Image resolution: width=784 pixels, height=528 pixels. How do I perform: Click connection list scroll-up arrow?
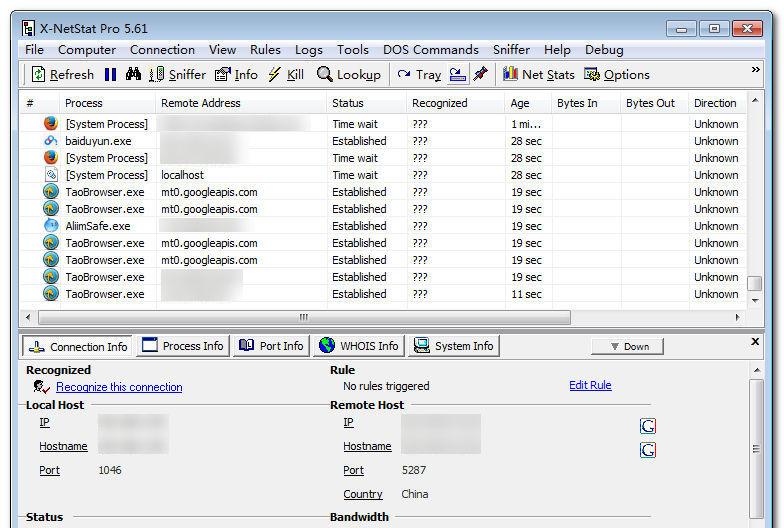tap(755, 100)
